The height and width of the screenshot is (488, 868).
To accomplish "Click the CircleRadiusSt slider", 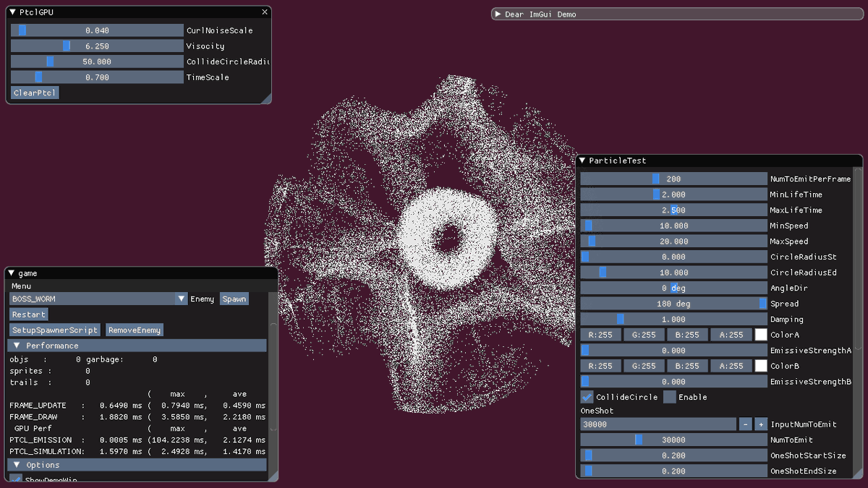I will 673,257.
